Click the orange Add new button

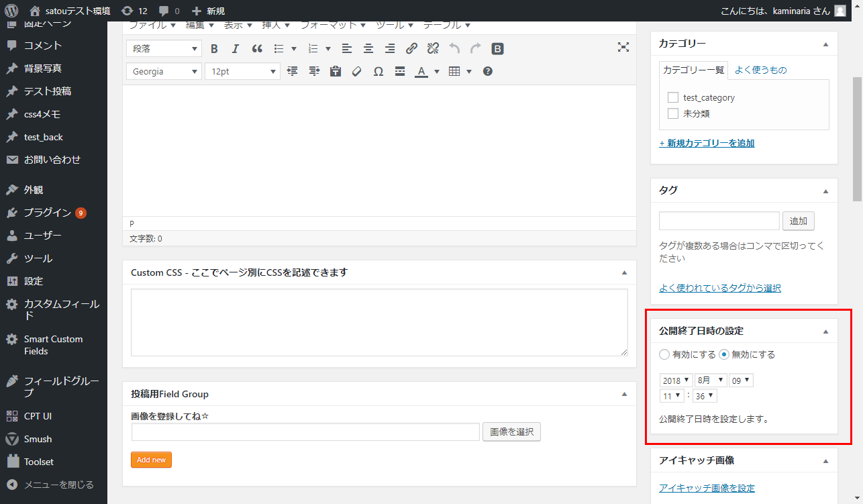pos(151,460)
